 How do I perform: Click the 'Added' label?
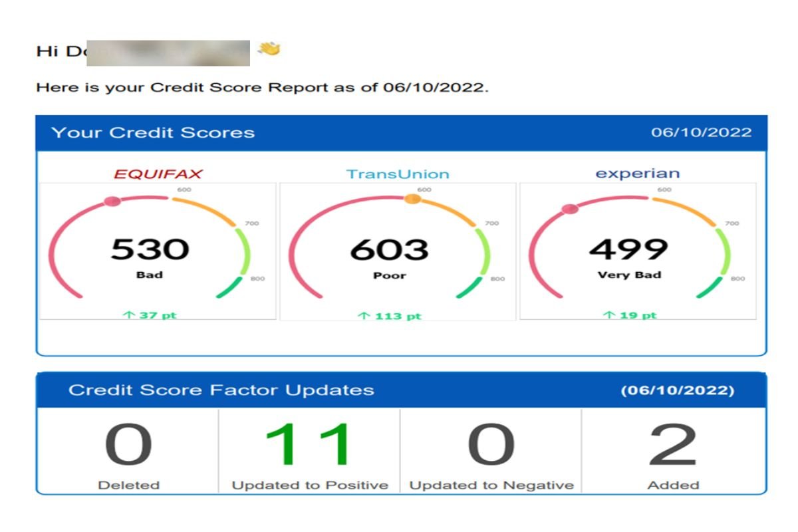[673, 485]
